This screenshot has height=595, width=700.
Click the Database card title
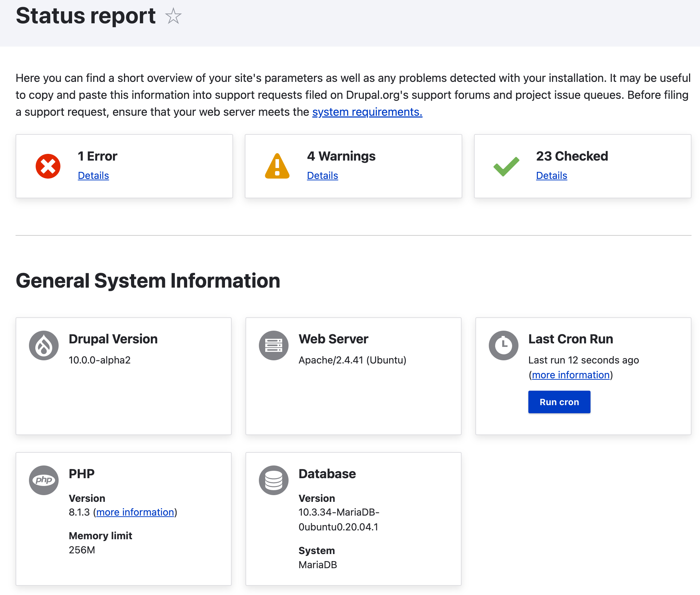[x=327, y=474]
